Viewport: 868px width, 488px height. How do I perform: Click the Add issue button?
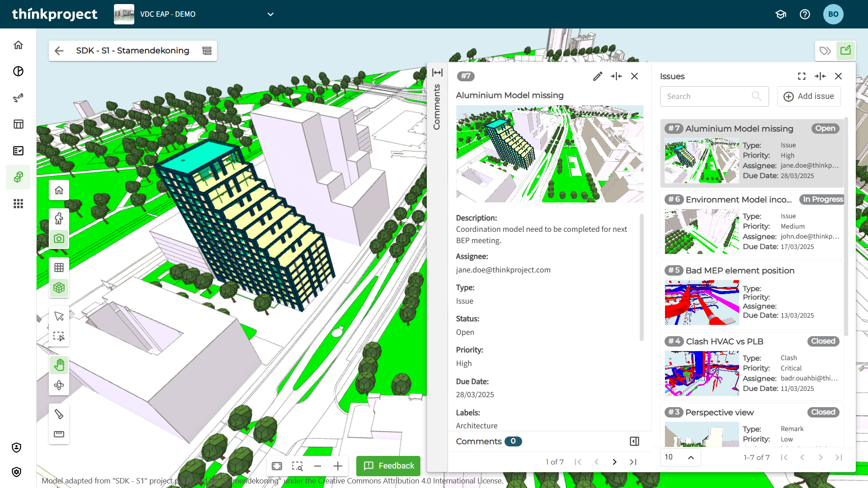808,96
